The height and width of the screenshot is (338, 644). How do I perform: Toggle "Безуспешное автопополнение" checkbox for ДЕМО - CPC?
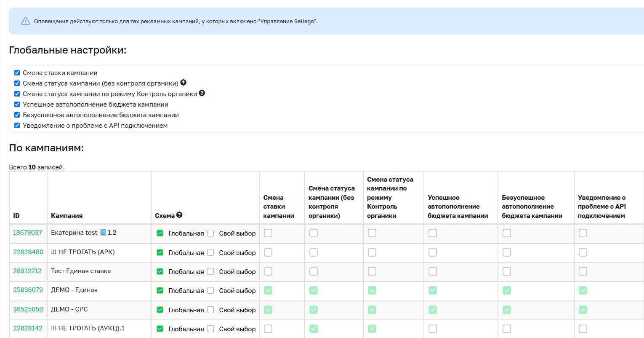point(507,310)
